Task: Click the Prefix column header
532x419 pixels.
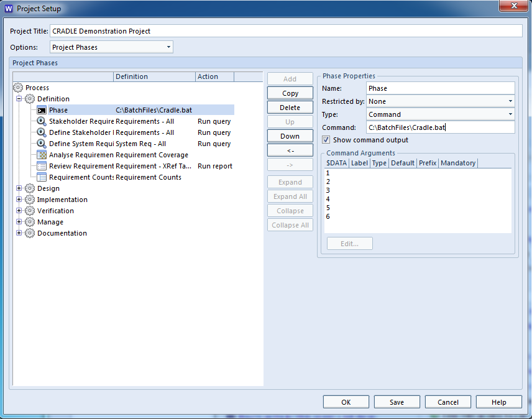Action: pyautogui.click(x=428, y=163)
